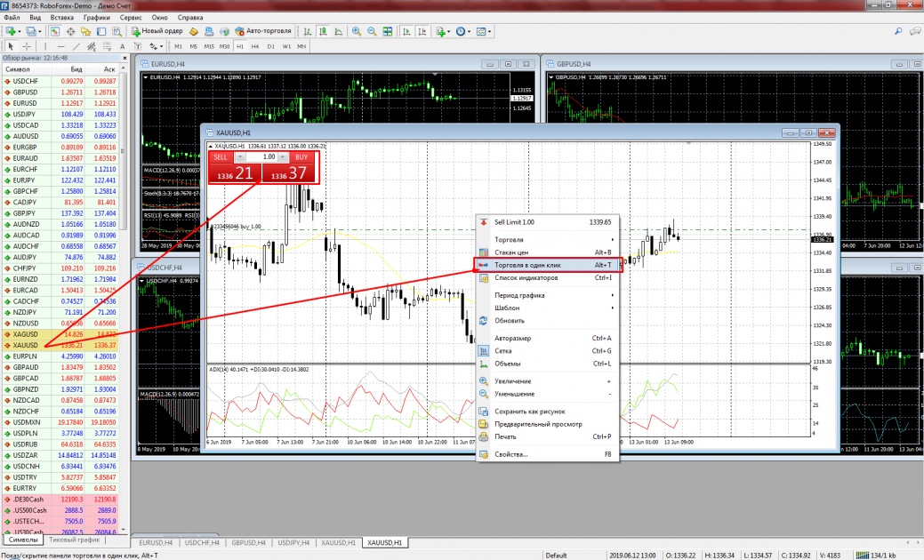Click the zoom out magnifier toolbar icon
The image size is (924, 560).
(x=371, y=31)
